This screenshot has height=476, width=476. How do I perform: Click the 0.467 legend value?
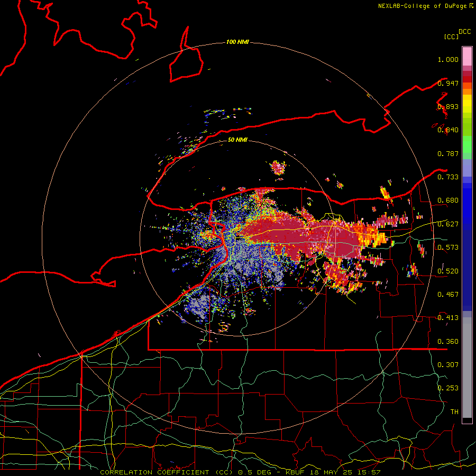448,294
